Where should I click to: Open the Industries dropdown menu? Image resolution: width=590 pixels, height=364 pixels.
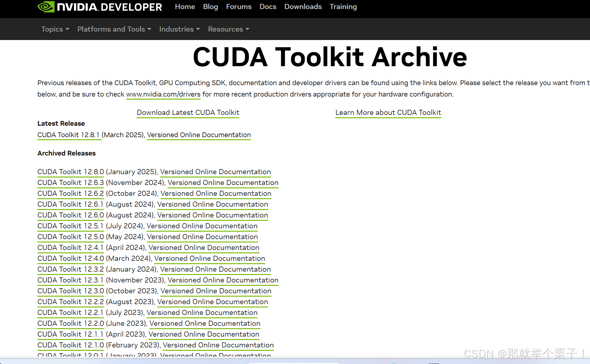(x=179, y=29)
